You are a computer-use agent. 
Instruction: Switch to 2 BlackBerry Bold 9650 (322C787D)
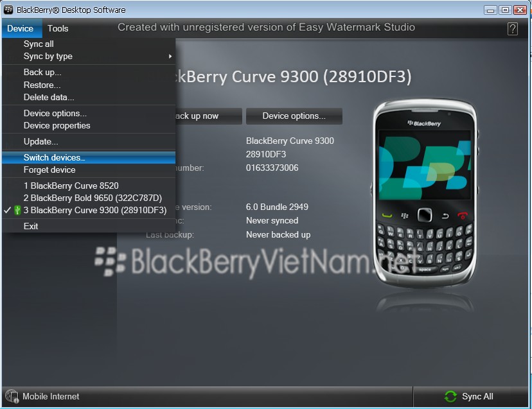click(x=89, y=198)
